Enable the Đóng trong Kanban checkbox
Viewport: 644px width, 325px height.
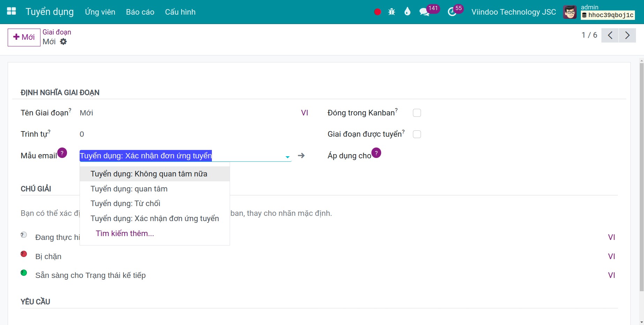click(417, 113)
